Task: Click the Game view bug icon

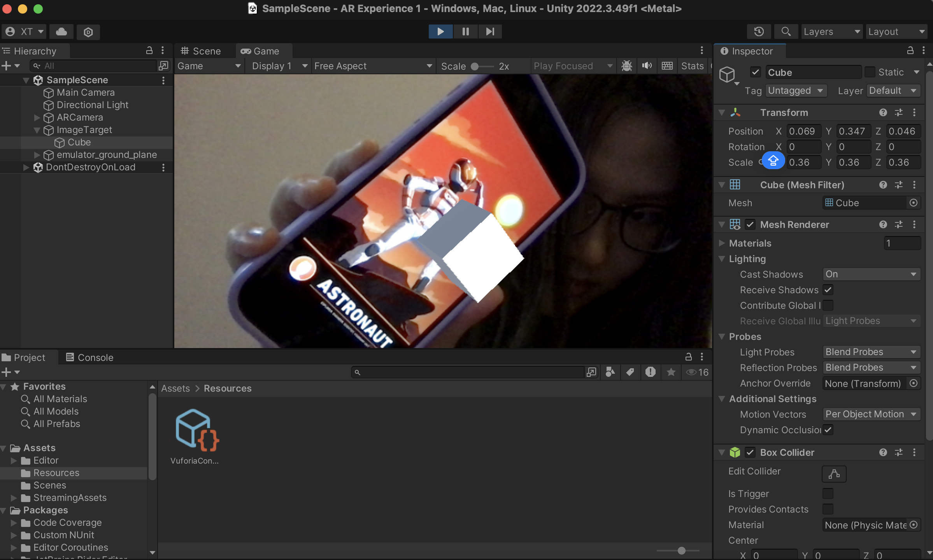Action: point(626,66)
